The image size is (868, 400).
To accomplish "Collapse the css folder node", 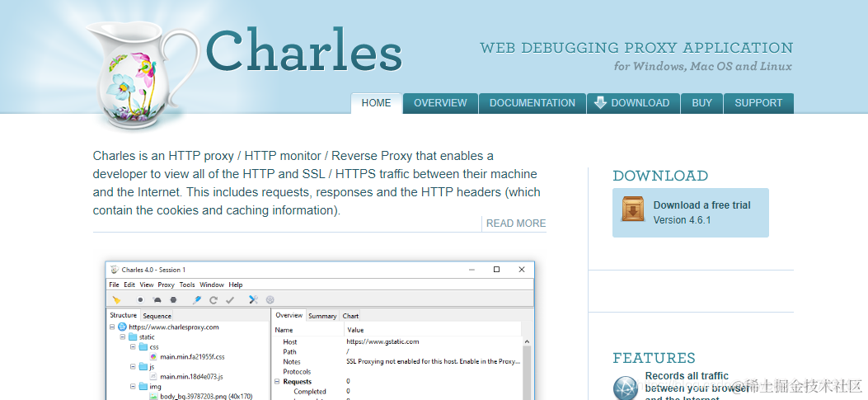I will pyautogui.click(x=133, y=347).
